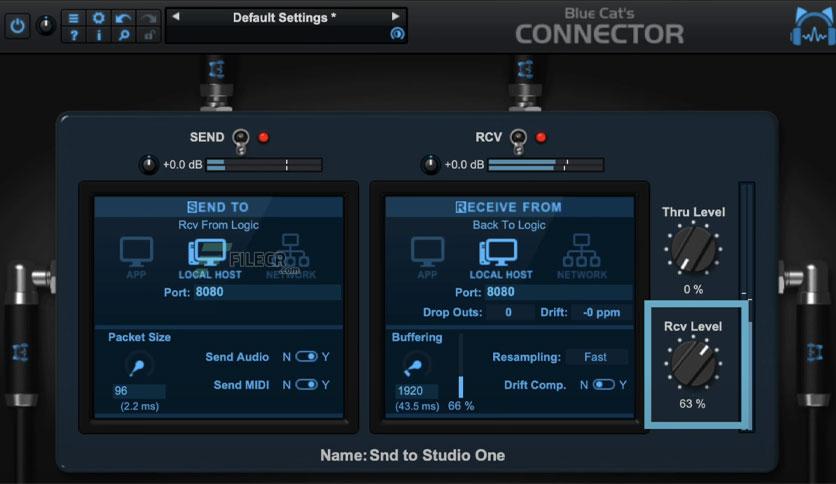836x484 pixels.
Task: Click the Blue Cat headphone logo
Action: tap(811, 27)
